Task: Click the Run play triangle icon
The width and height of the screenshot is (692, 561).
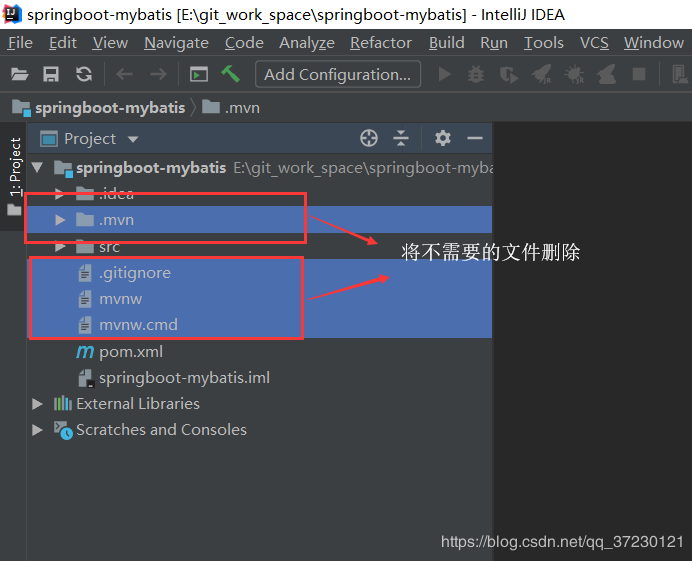Action: (444, 74)
